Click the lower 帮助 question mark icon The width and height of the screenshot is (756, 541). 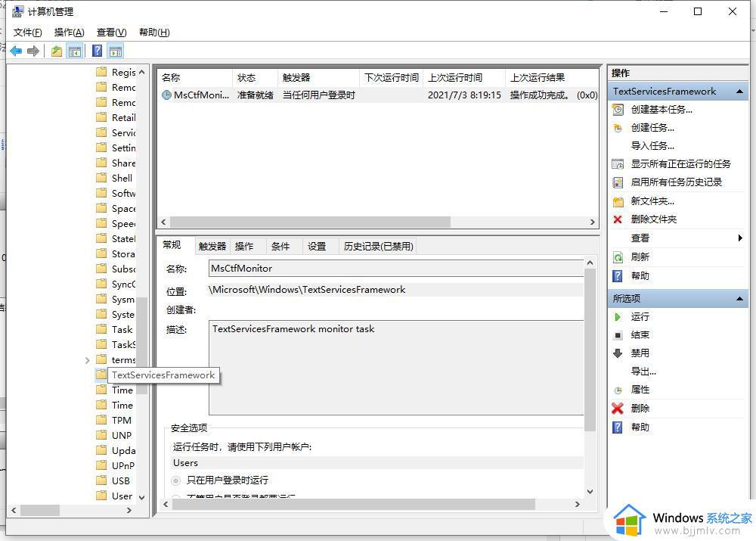[618, 428]
